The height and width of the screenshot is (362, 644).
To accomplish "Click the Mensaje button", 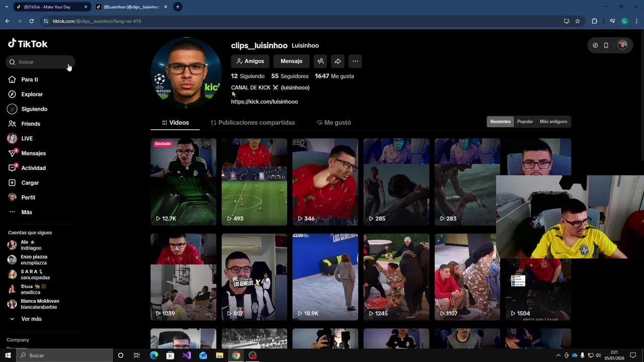I will click(x=291, y=61).
